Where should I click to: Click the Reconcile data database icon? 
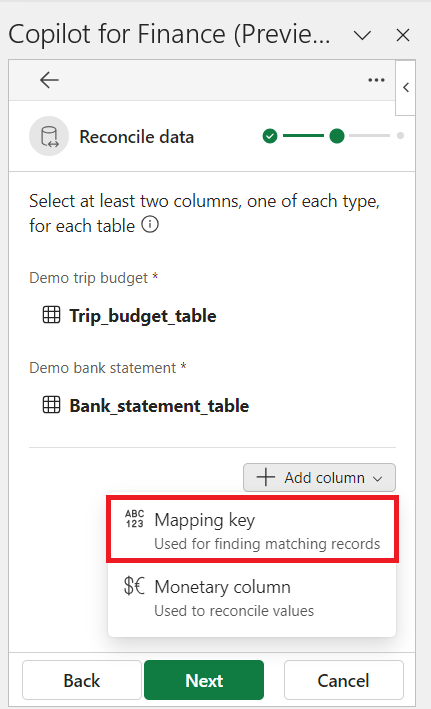pyautogui.click(x=49, y=136)
